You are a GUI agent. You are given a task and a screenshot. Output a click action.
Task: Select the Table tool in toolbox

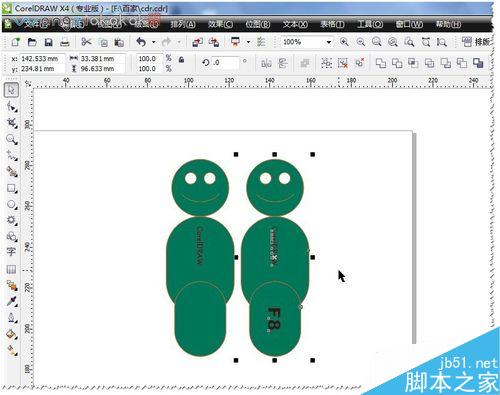11,269
